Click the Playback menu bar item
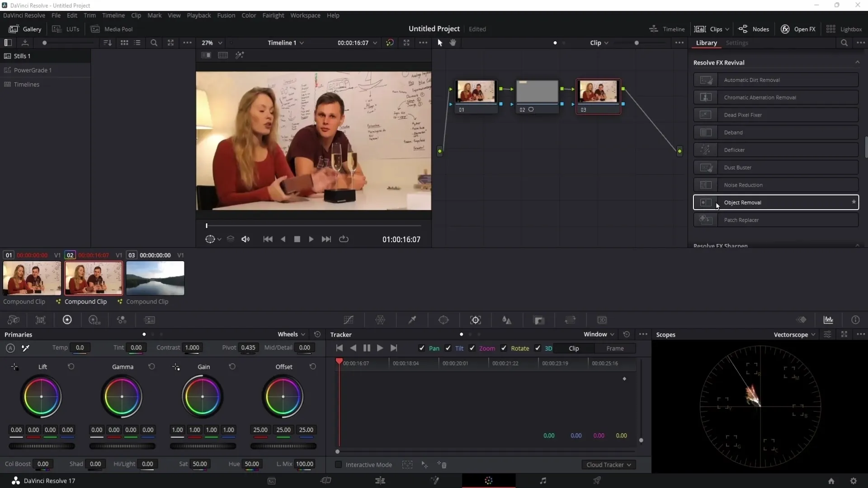868x488 pixels. click(198, 15)
